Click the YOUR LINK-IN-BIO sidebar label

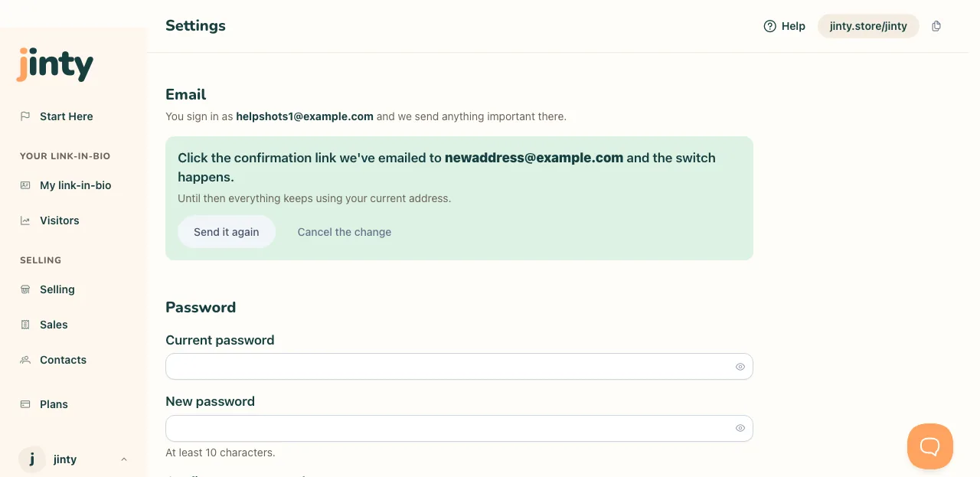click(x=65, y=156)
